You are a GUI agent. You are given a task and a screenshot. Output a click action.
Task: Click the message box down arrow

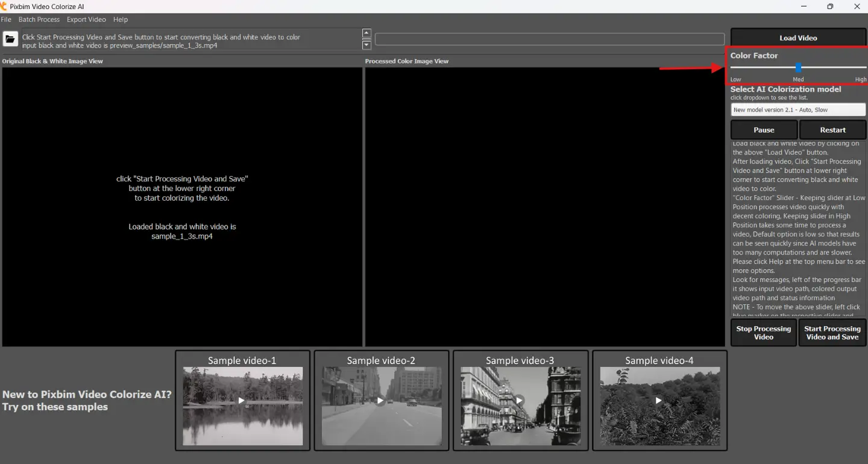(x=366, y=45)
